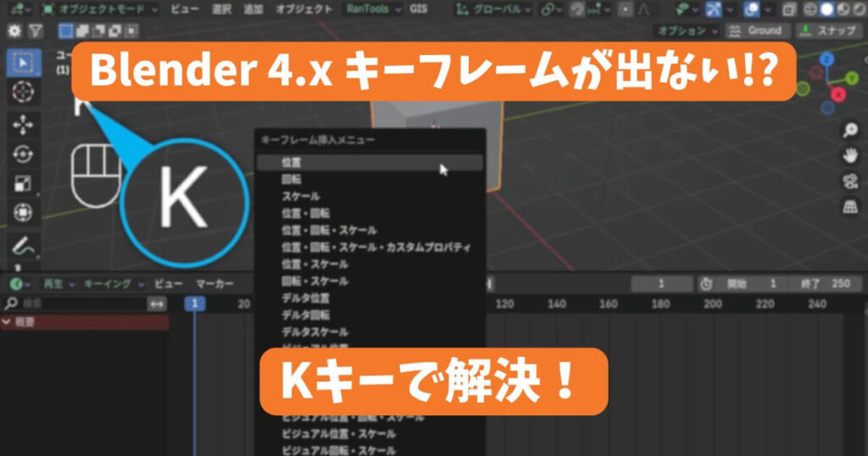Select the 3D Cursor tool
This screenshot has width=868, height=456.
point(23,92)
